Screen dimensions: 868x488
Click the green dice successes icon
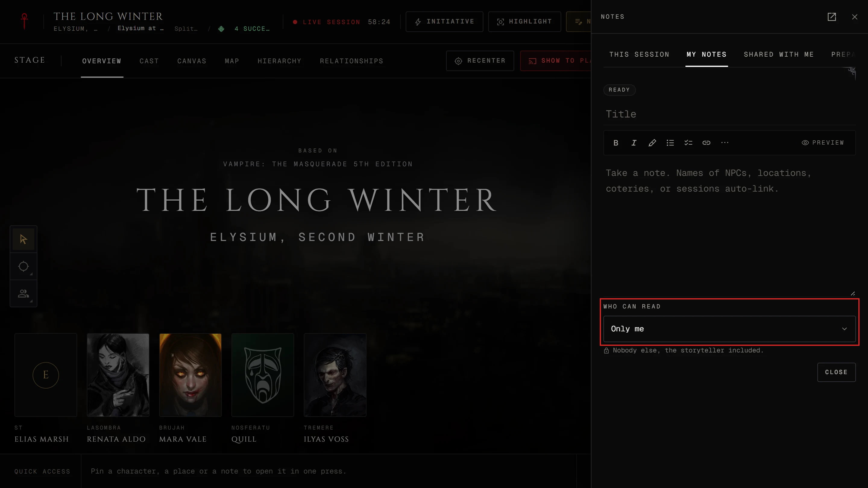pos(221,29)
